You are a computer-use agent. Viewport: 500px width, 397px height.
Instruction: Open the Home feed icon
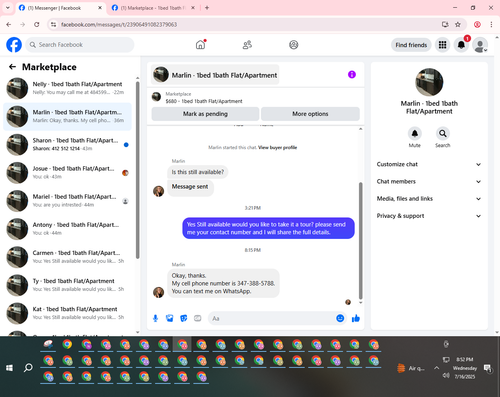[x=200, y=45]
